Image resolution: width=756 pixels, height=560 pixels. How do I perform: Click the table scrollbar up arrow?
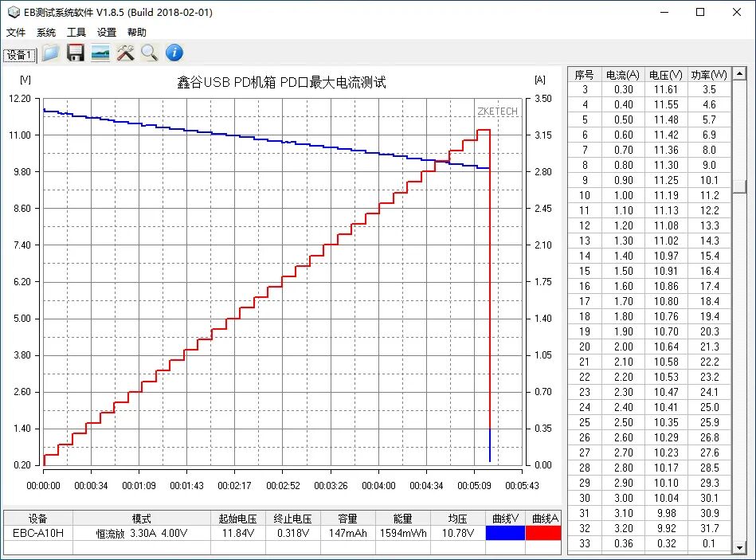739,74
